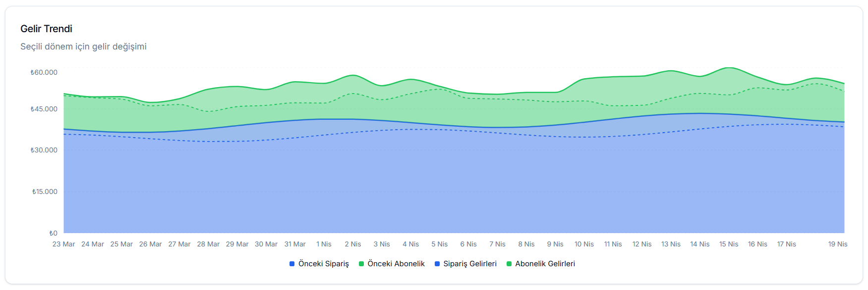Hide the Abonelik Gelirleri series via label
868x290 pixels.
click(x=545, y=264)
